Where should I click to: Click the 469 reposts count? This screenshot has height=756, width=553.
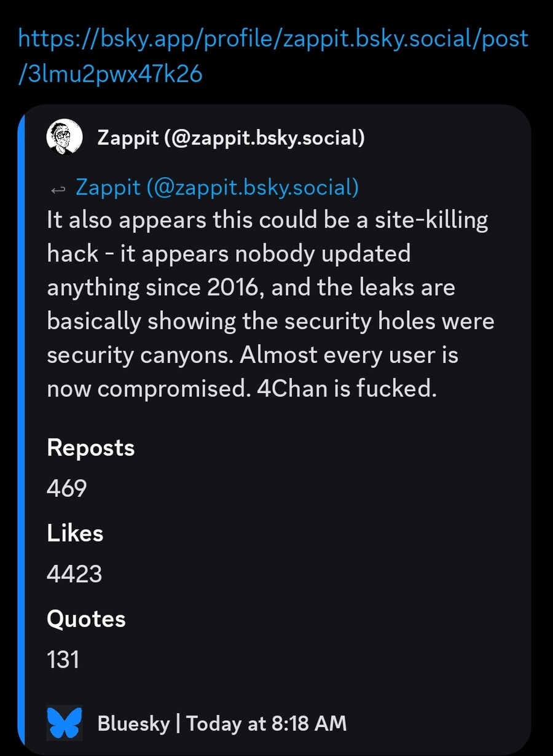pyautogui.click(x=66, y=488)
